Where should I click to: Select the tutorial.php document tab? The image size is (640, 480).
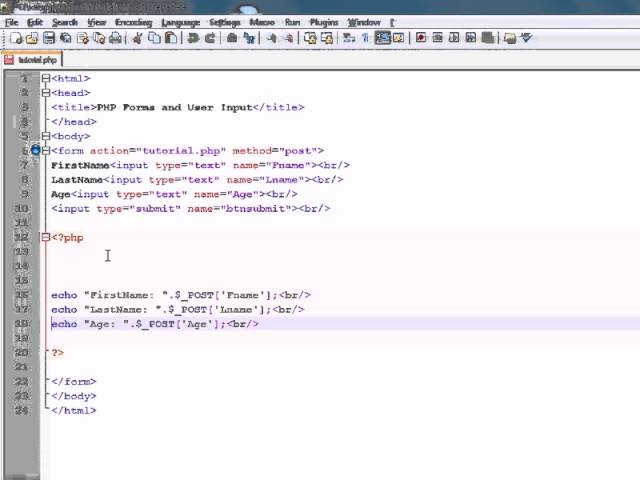[32, 60]
